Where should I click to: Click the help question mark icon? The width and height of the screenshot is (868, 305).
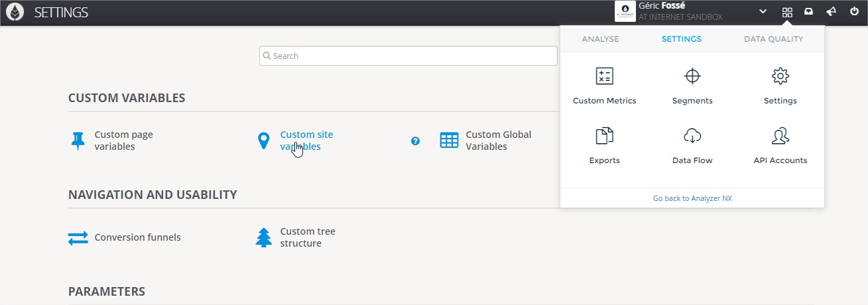pyautogui.click(x=415, y=141)
